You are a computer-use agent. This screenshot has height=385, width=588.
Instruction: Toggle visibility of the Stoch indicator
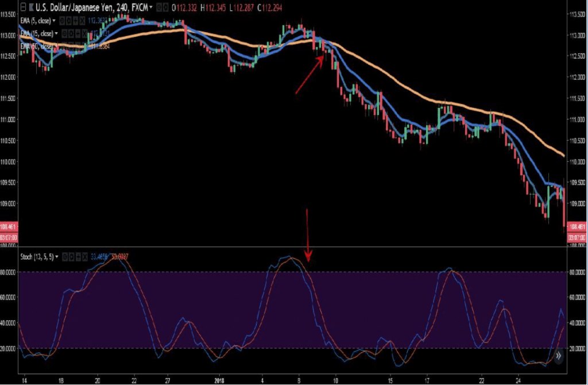click(x=65, y=257)
